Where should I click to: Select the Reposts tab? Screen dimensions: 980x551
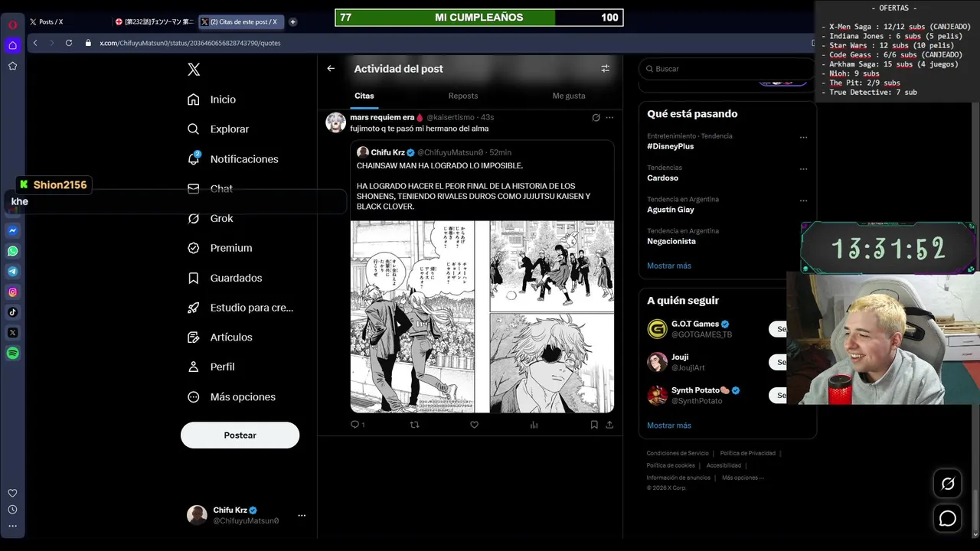pos(463,96)
